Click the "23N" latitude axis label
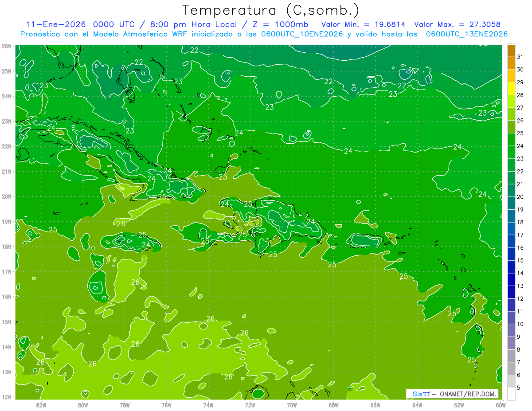The height and width of the screenshot is (411, 532). click(6, 121)
